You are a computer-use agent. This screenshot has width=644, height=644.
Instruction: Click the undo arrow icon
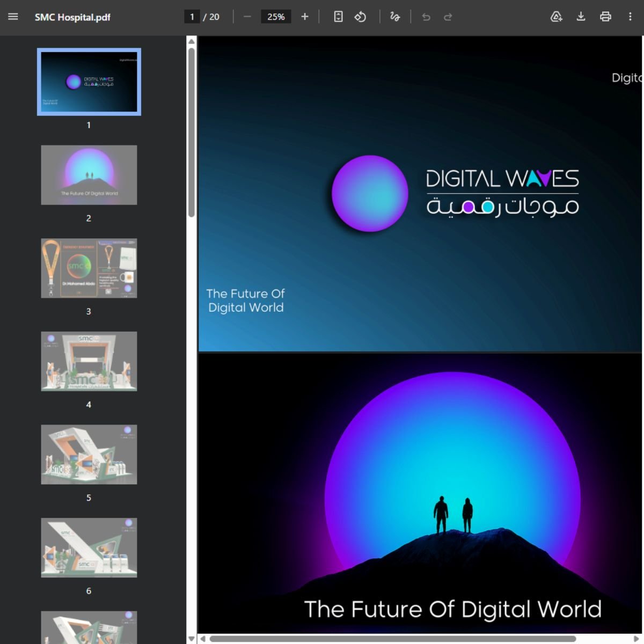point(426,17)
